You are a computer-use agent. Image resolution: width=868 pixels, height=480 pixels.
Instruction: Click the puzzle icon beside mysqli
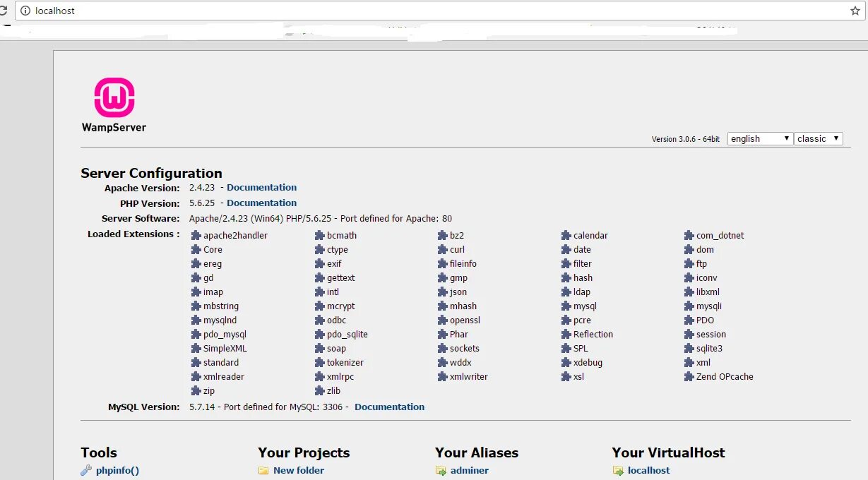pyautogui.click(x=689, y=306)
